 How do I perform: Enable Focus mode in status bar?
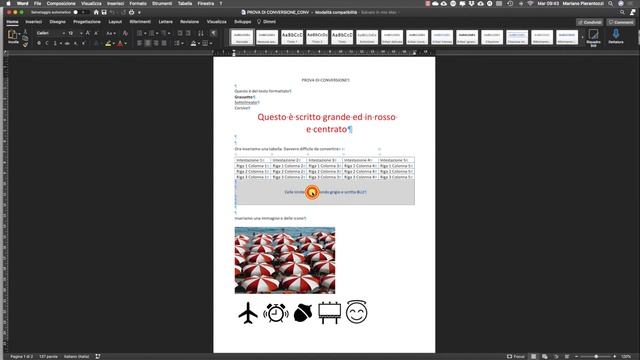pos(516,356)
